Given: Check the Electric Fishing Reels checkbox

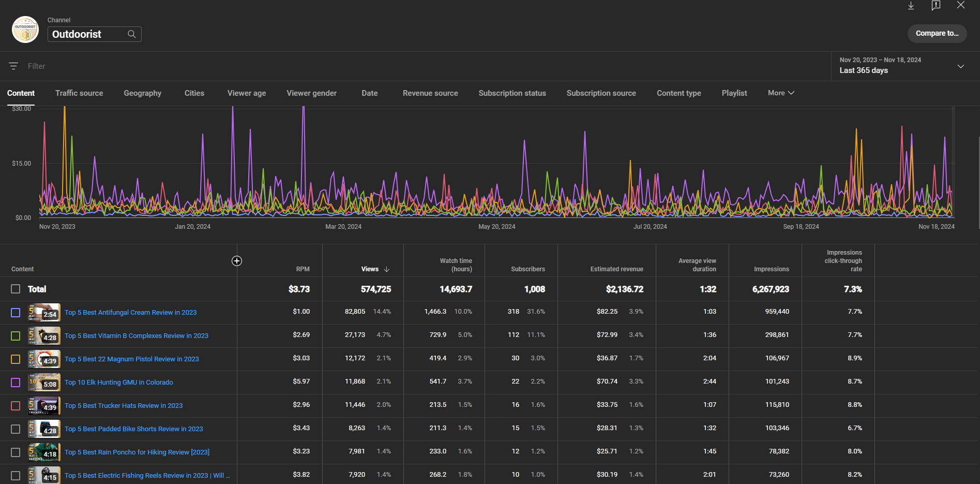Looking at the screenshot, I should pyautogui.click(x=16, y=476).
